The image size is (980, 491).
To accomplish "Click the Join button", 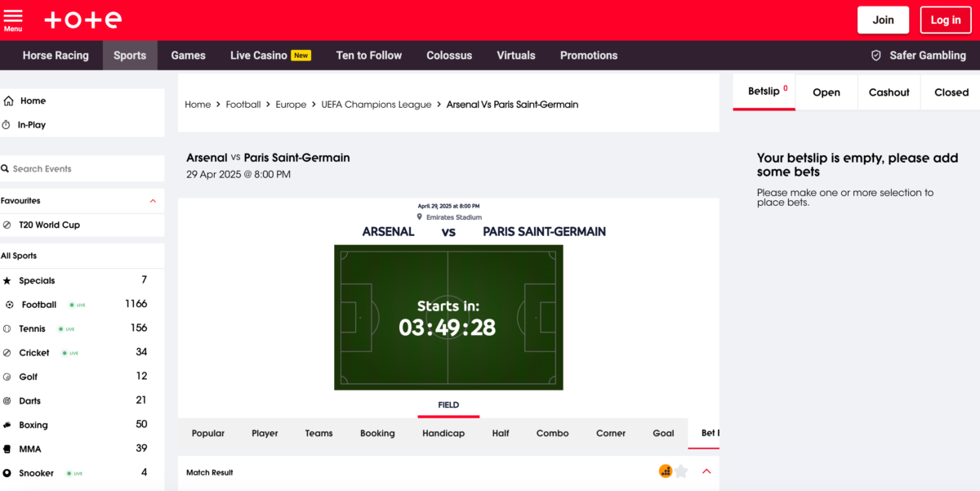I will 883,20.
